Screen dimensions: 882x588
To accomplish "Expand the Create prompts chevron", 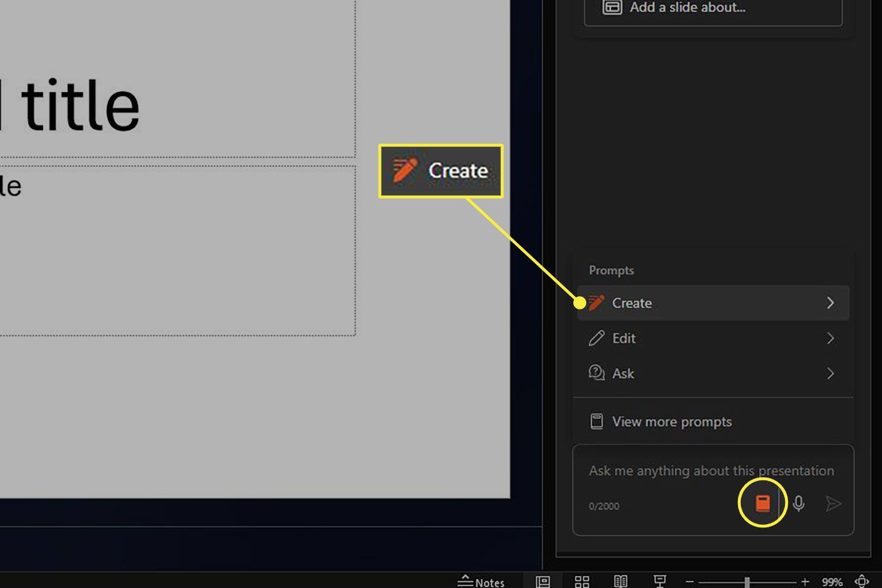I will [x=830, y=303].
